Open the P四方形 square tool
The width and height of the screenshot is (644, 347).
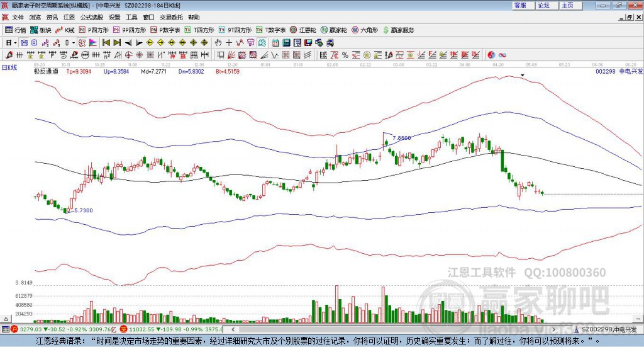tap(94, 30)
